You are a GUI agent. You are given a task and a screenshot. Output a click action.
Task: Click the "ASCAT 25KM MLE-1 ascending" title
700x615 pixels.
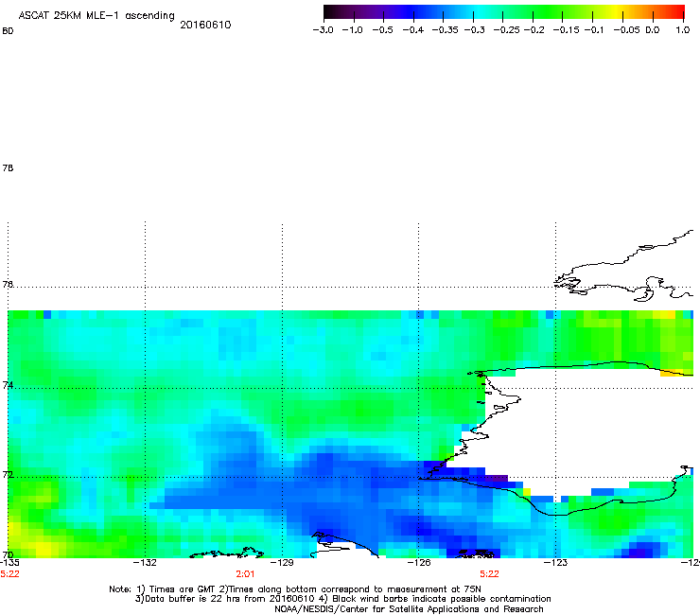[x=96, y=16]
